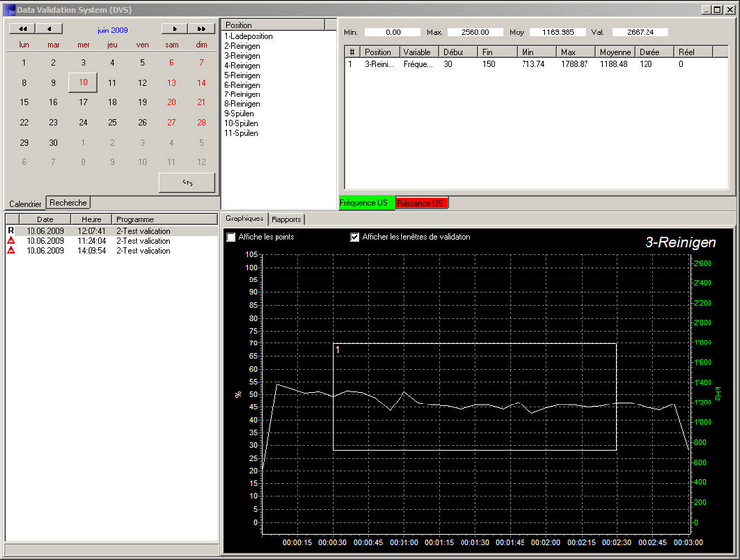Click the Moyenne column header
The width and height of the screenshot is (740, 560).
coord(615,52)
